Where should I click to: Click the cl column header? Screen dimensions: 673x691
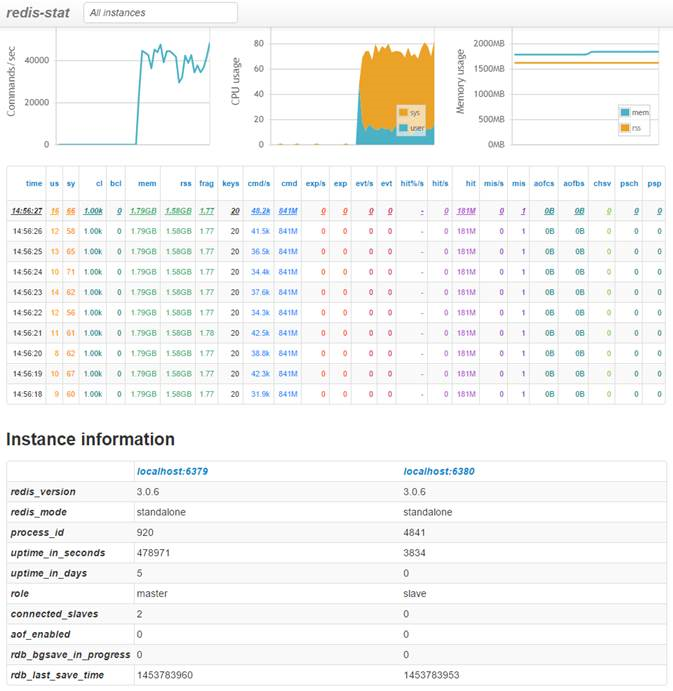(99, 183)
